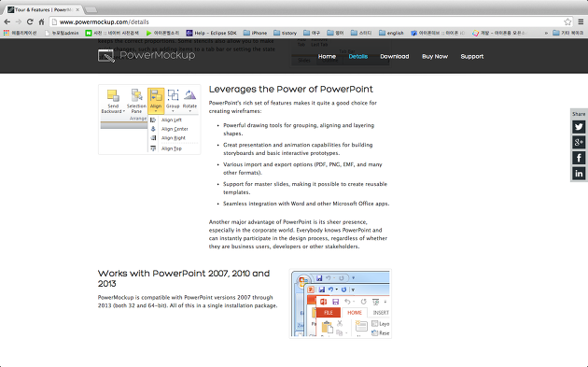Open the 스터디 bookmarks folder

point(361,33)
